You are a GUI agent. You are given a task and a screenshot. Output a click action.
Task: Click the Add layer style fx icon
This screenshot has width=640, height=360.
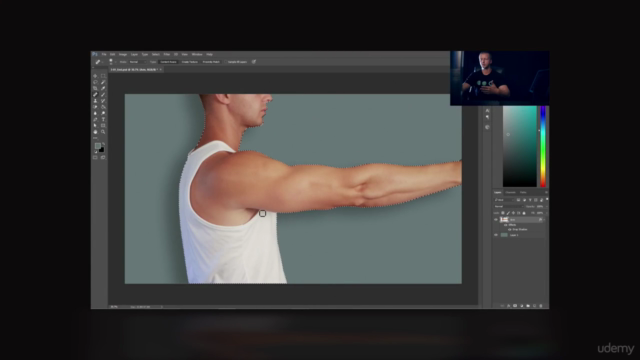click(x=509, y=306)
